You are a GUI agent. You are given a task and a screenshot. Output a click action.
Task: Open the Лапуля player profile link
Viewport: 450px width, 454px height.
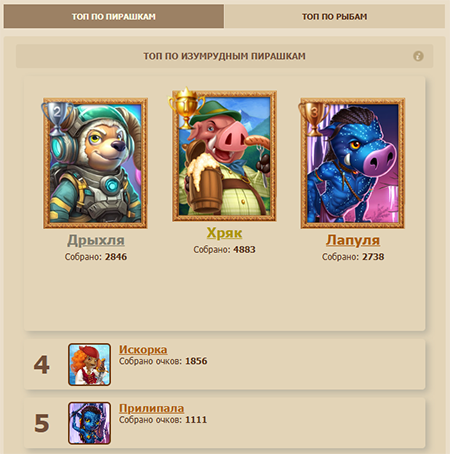353,240
